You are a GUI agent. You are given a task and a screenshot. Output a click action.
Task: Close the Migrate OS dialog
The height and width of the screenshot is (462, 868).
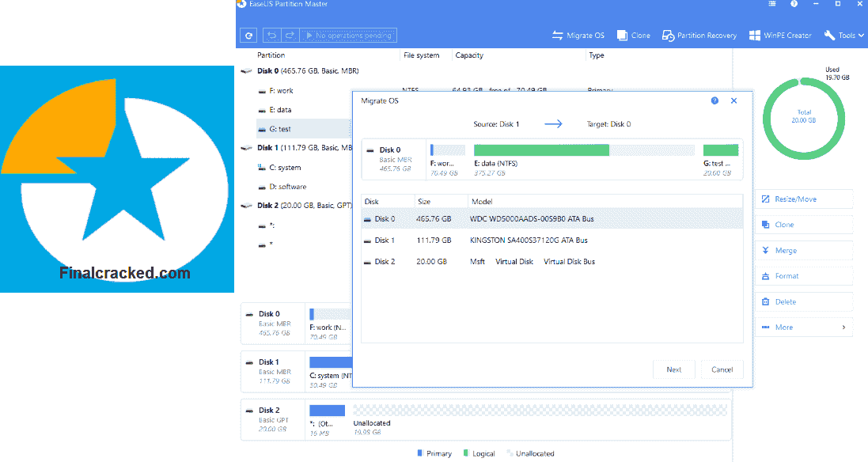pos(733,101)
